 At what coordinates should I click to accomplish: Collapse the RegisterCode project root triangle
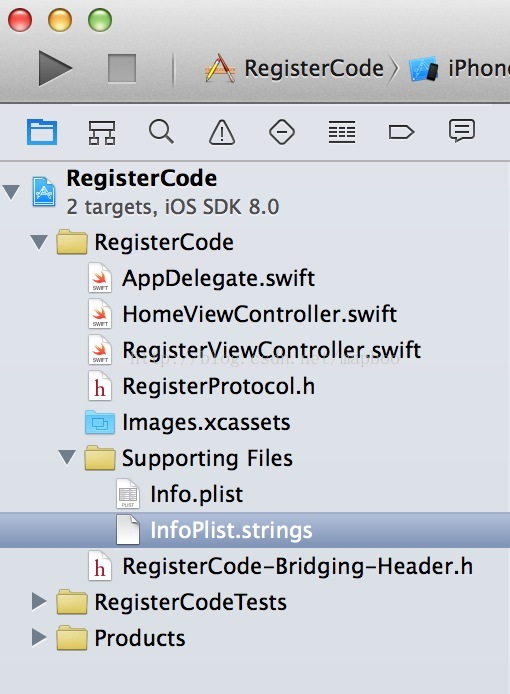pyautogui.click(x=11, y=192)
